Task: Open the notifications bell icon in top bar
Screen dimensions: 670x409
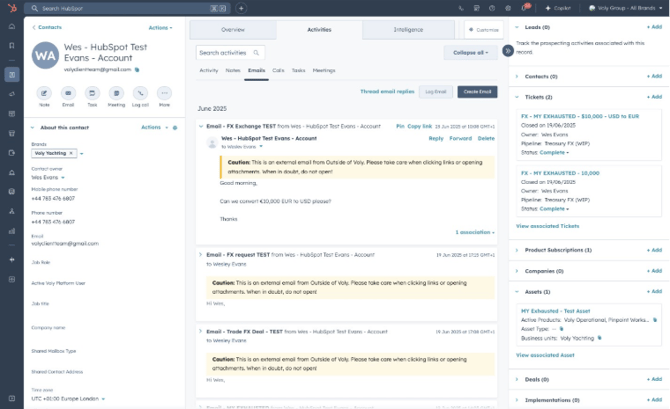Action: (x=524, y=8)
